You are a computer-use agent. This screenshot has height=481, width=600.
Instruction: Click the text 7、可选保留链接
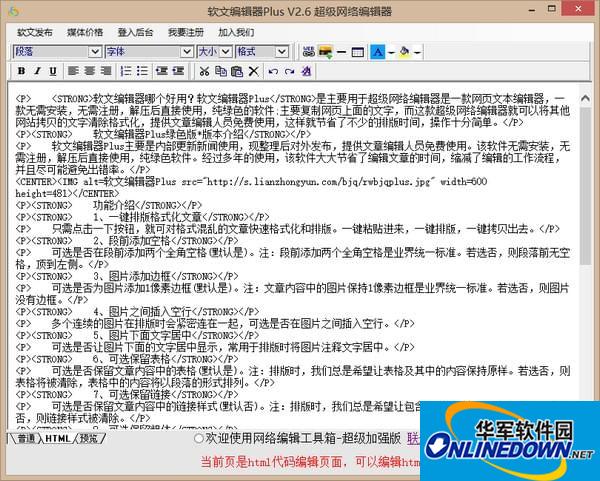(x=132, y=394)
